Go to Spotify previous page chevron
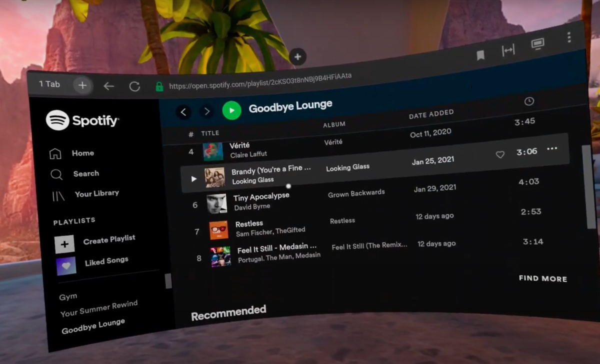Screen dimensions: 600x364 pos(183,112)
